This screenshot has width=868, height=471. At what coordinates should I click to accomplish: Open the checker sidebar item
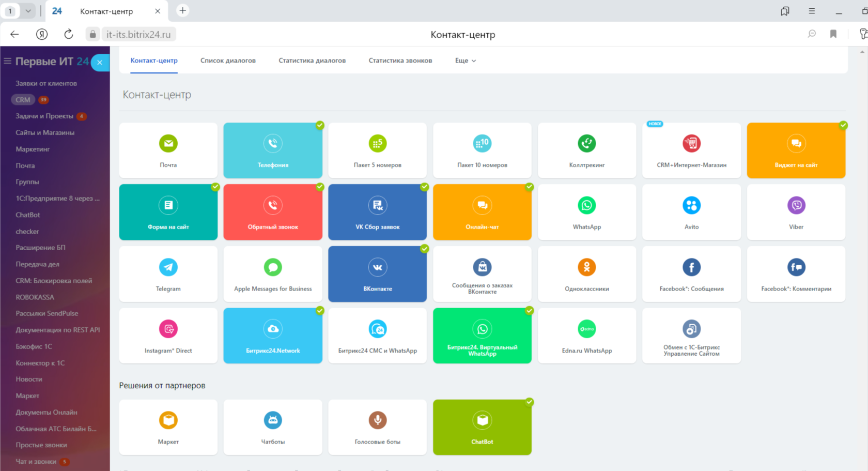click(27, 232)
